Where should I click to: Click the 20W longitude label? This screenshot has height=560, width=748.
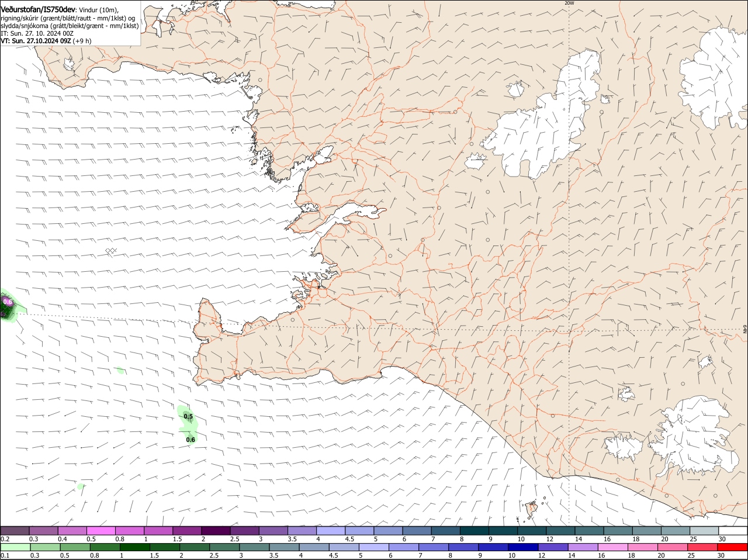(569, 3)
